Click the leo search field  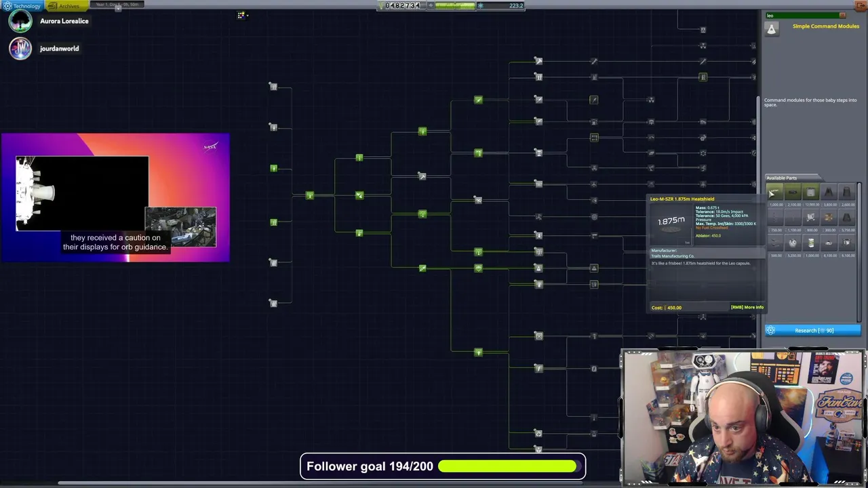point(802,16)
